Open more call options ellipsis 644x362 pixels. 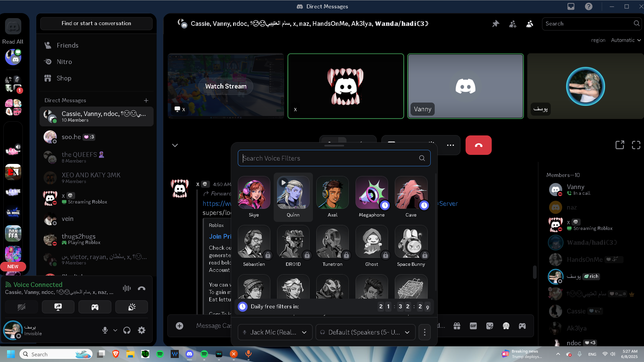click(450, 145)
